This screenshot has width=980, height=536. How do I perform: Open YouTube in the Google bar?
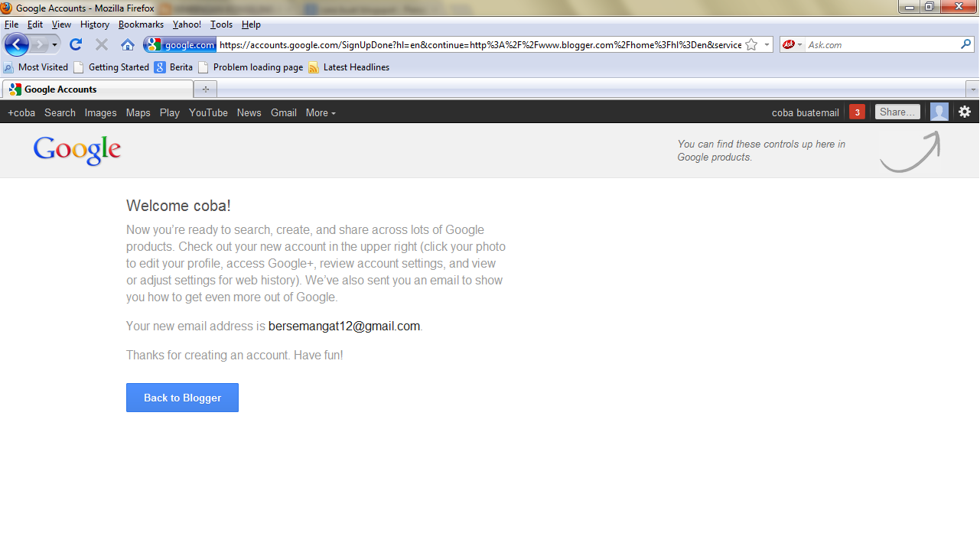208,112
